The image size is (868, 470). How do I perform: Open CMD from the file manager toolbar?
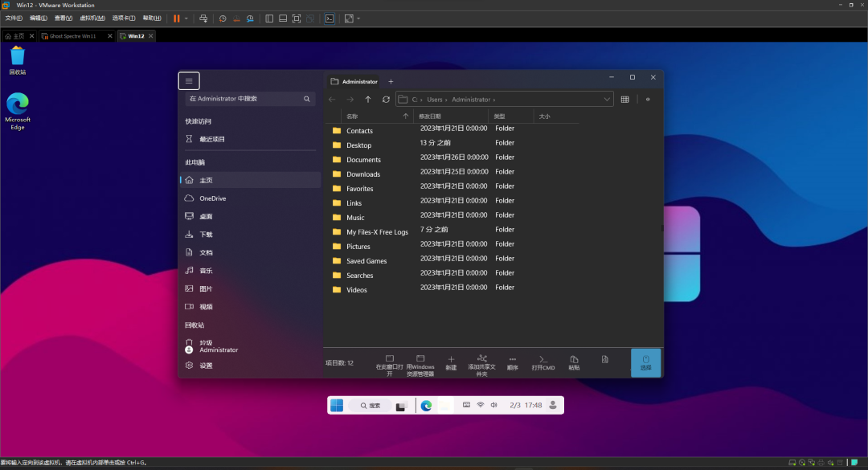click(x=542, y=362)
